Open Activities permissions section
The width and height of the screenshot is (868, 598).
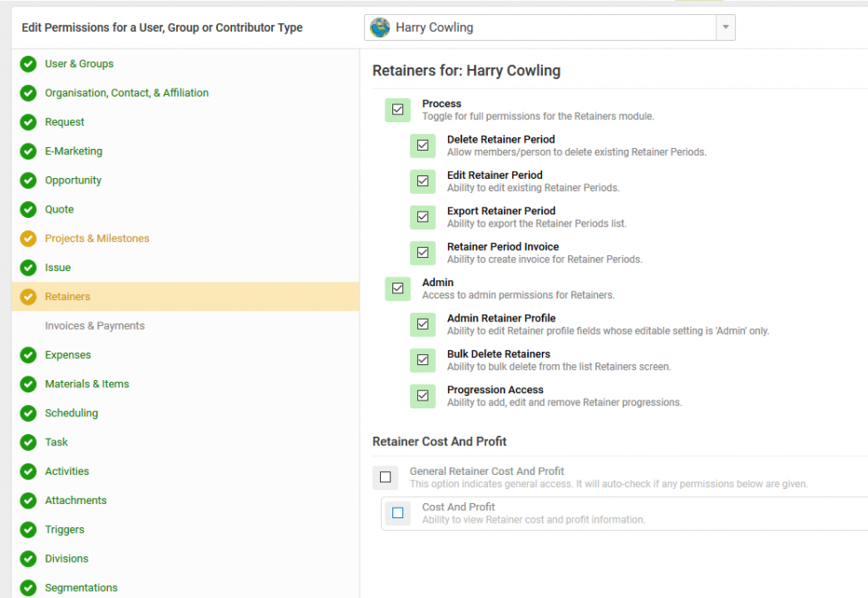pyautogui.click(x=67, y=471)
